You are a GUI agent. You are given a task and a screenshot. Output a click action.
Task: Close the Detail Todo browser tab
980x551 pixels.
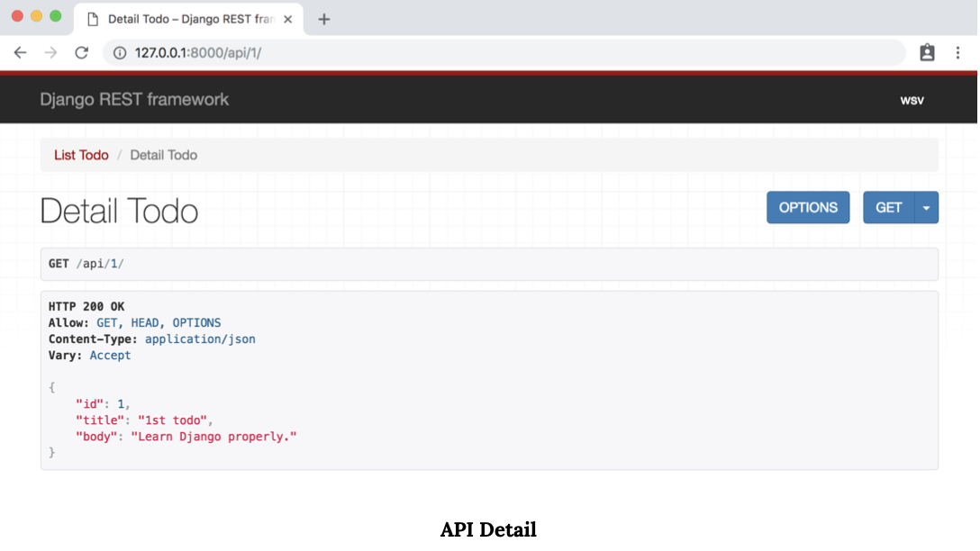tap(287, 20)
